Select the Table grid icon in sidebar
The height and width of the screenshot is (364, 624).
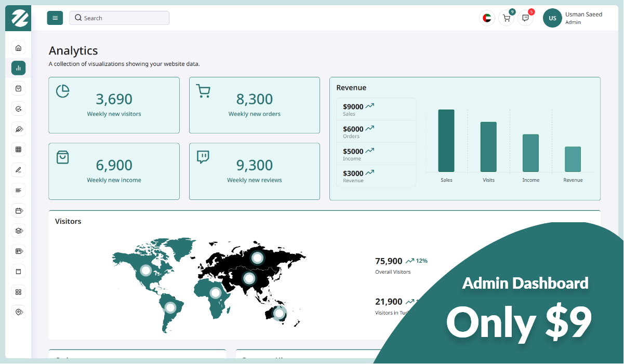coord(18,149)
